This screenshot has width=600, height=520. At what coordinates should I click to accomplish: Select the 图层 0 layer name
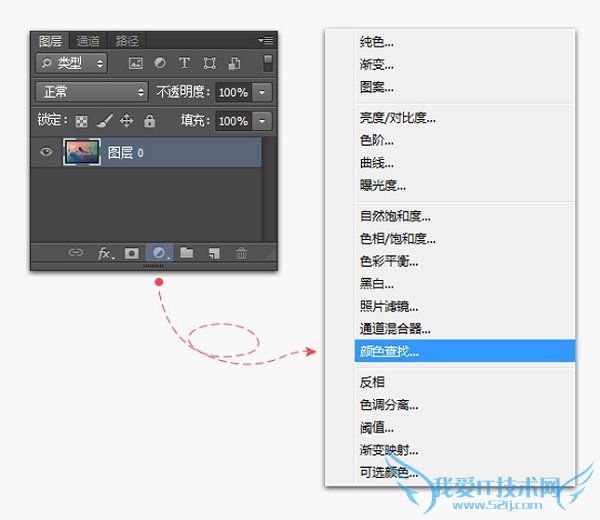[x=126, y=153]
